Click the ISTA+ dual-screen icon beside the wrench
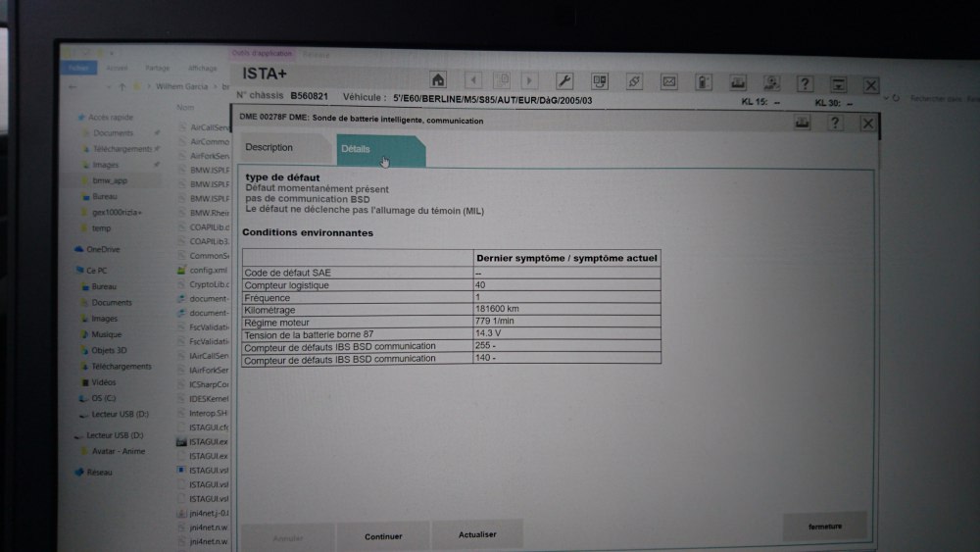Screen dimensions: 980x552 [600, 81]
